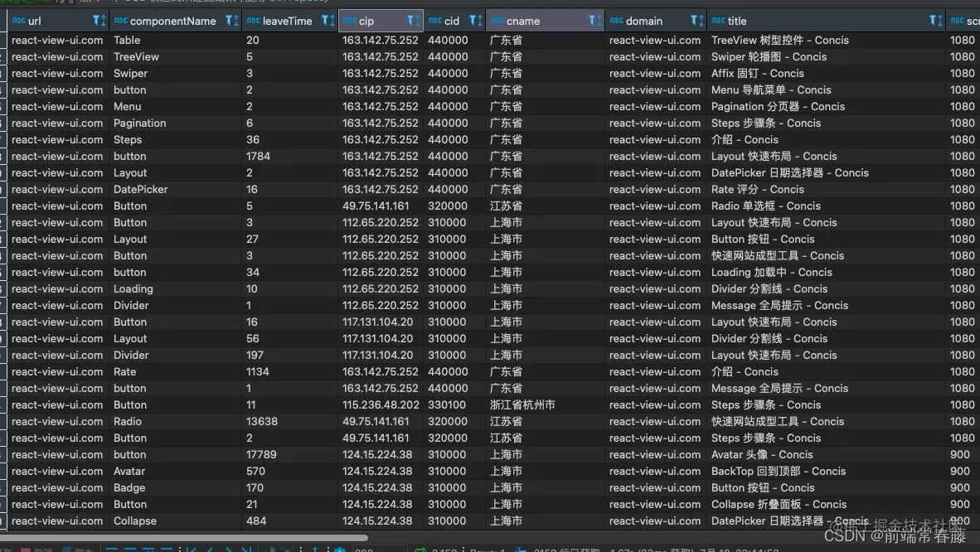Select the url column header

pos(58,21)
